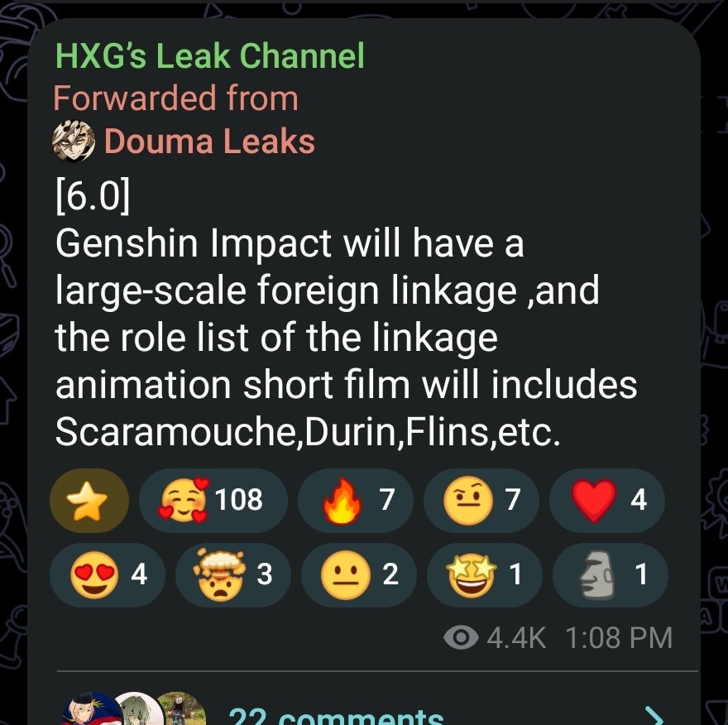The height and width of the screenshot is (725, 728).
Task: Tap the 1:08 PM message timestamp
Action: click(619, 637)
